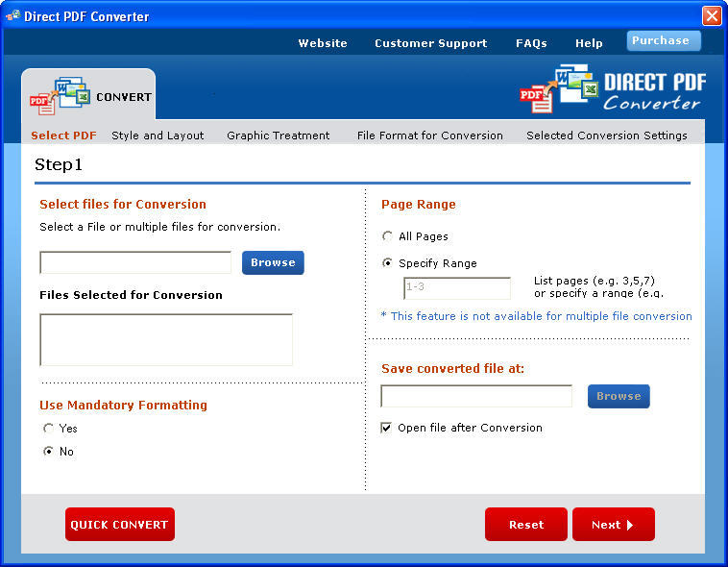Browse for PDF files to convert
Viewport: 728px width, 567px height.
[273, 262]
